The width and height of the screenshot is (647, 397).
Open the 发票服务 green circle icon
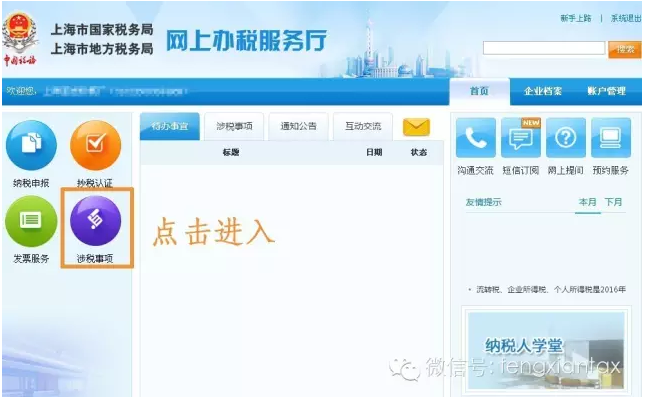pos(31,221)
